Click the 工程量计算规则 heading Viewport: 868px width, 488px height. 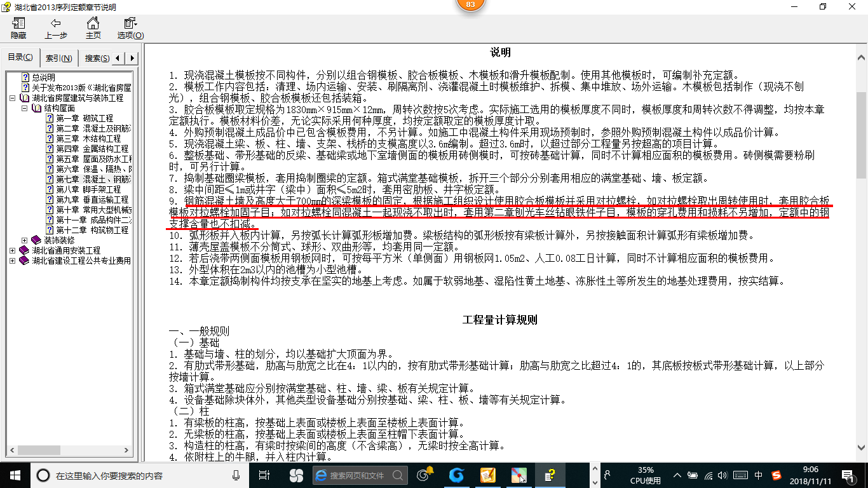[x=500, y=320]
